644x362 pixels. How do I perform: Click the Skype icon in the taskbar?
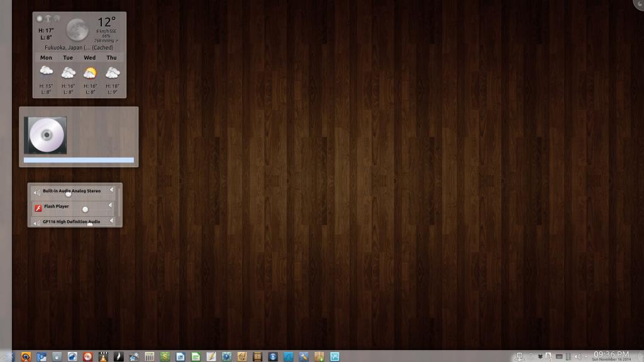[273, 356]
